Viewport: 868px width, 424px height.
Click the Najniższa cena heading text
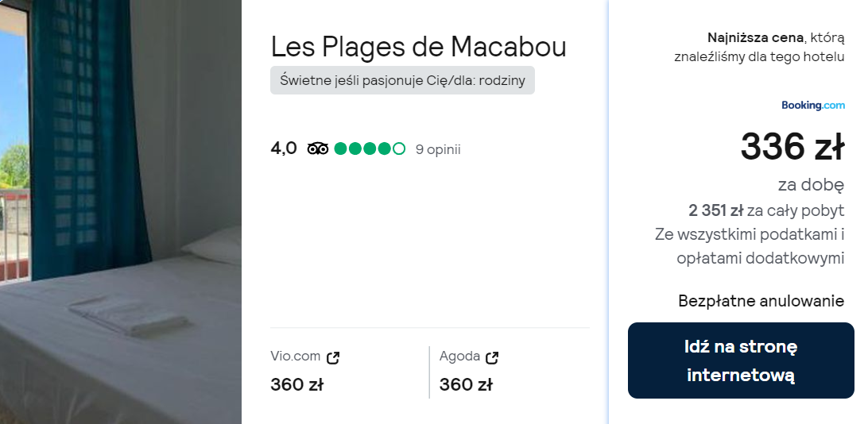point(754,37)
